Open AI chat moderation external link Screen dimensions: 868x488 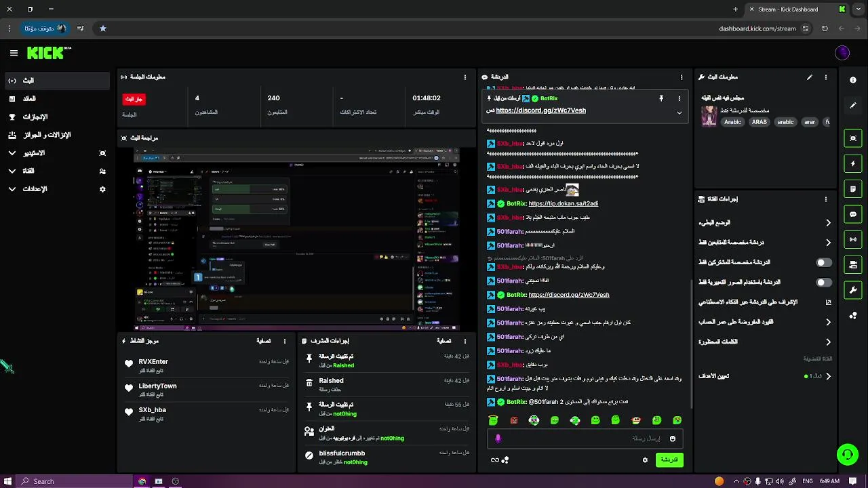click(828, 302)
